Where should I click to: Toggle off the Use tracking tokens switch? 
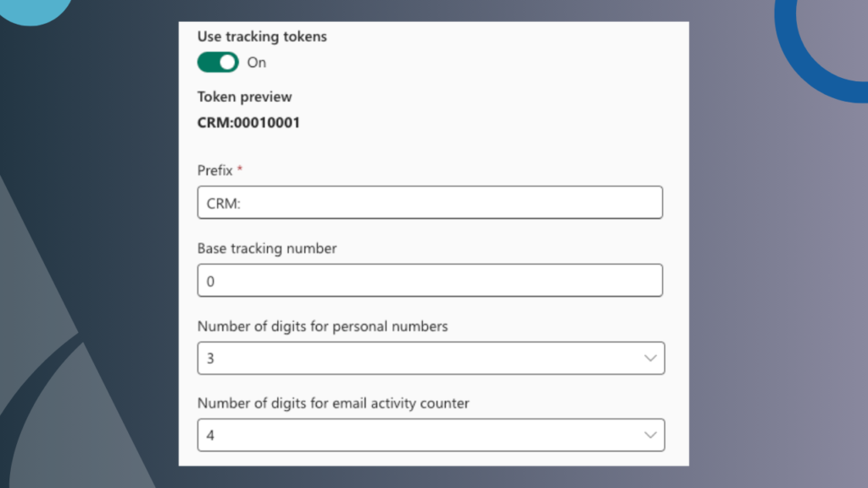pyautogui.click(x=218, y=62)
